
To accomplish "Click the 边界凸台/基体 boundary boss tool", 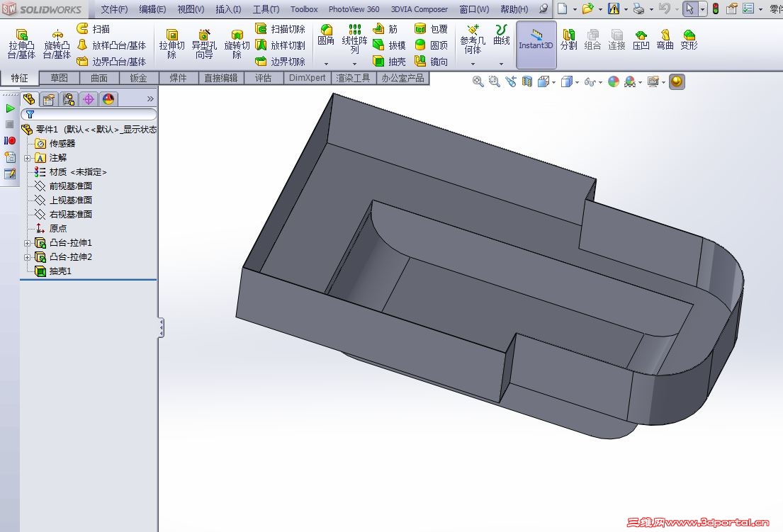I will pos(112,62).
